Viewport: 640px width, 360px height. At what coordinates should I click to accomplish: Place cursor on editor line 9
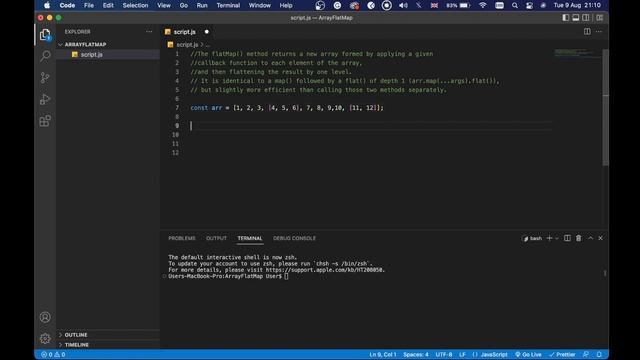pyautogui.click(x=371, y=126)
